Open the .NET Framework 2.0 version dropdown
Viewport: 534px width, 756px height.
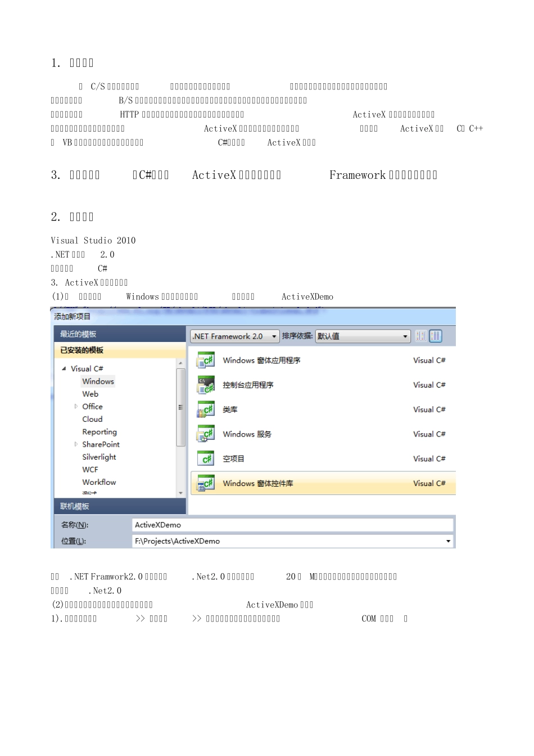click(x=235, y=336)
